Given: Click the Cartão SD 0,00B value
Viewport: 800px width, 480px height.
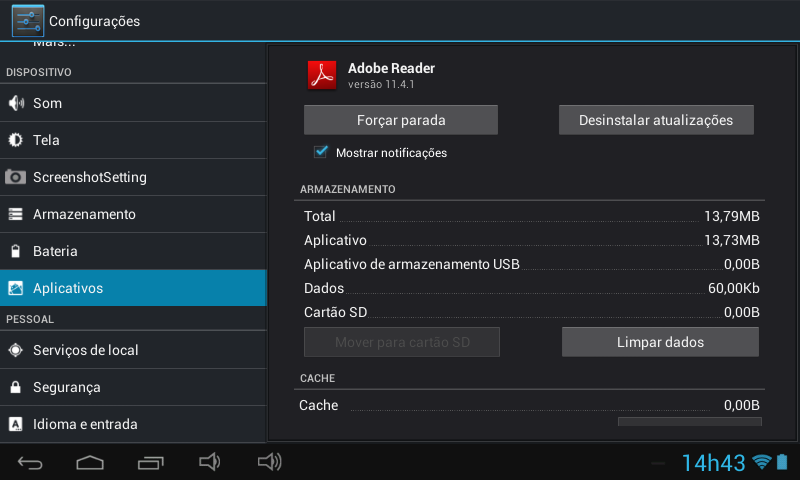Looking at the screenshot, I should 742,312.
